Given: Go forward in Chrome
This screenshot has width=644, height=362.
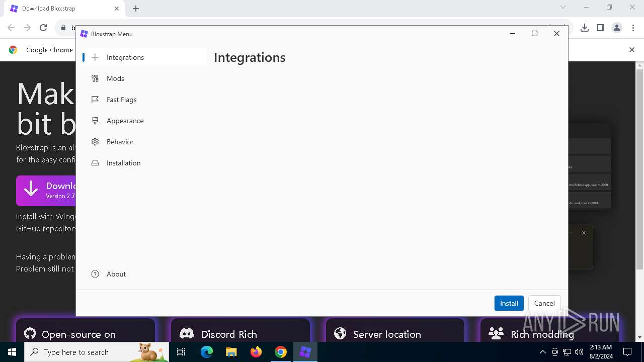Looking at the screenshot, I should [27, 28].
